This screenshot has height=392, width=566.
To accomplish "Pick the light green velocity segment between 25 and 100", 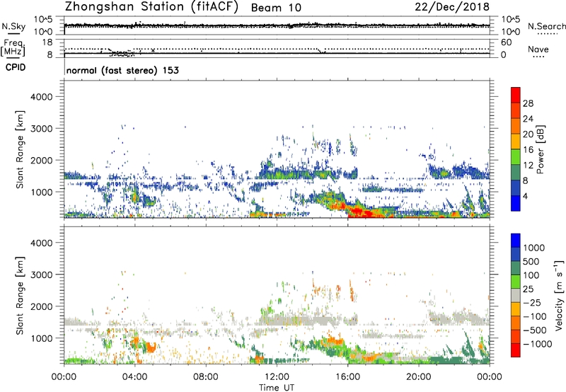I will [516, 282].
